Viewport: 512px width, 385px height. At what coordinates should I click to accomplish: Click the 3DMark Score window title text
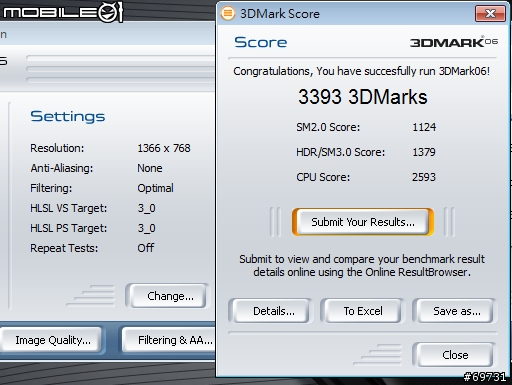[x=280, y=14]
